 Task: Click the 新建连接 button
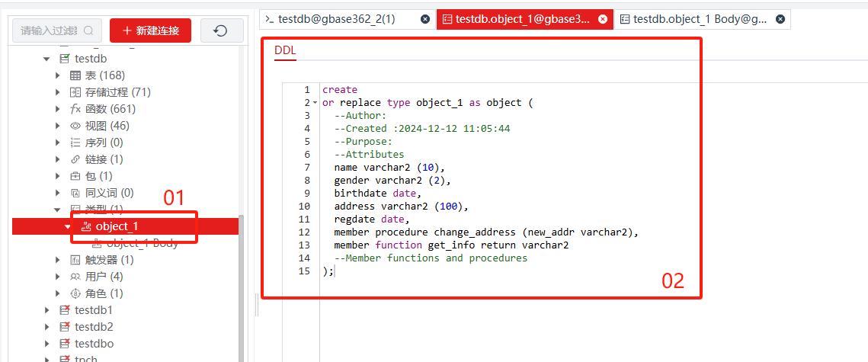click(x=150, y=30)
